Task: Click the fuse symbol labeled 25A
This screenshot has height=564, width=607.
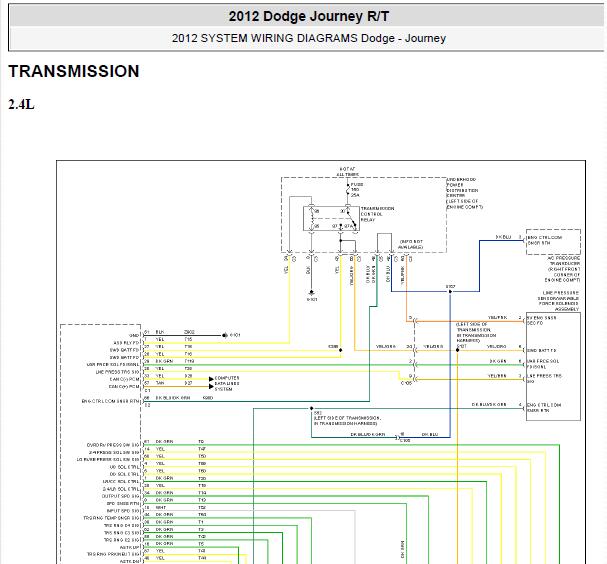Action: 348,190
